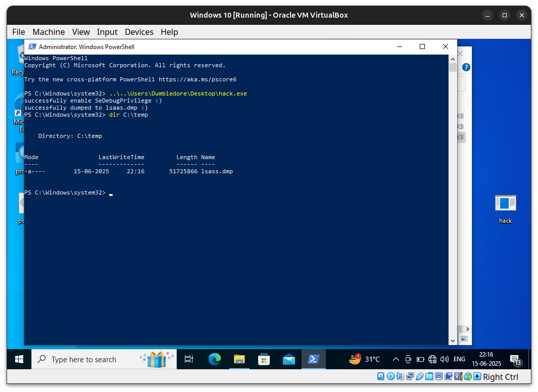Click the LastWriteTime column header

pyautogui.click(x=121, y=157)
